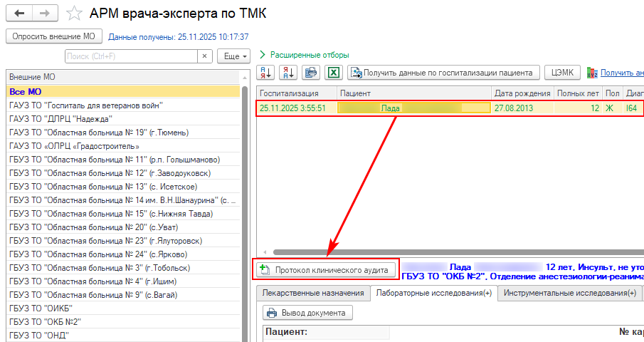644x342 pixels.
Task: Click the print list icon
Action: [x=311, y=72]
